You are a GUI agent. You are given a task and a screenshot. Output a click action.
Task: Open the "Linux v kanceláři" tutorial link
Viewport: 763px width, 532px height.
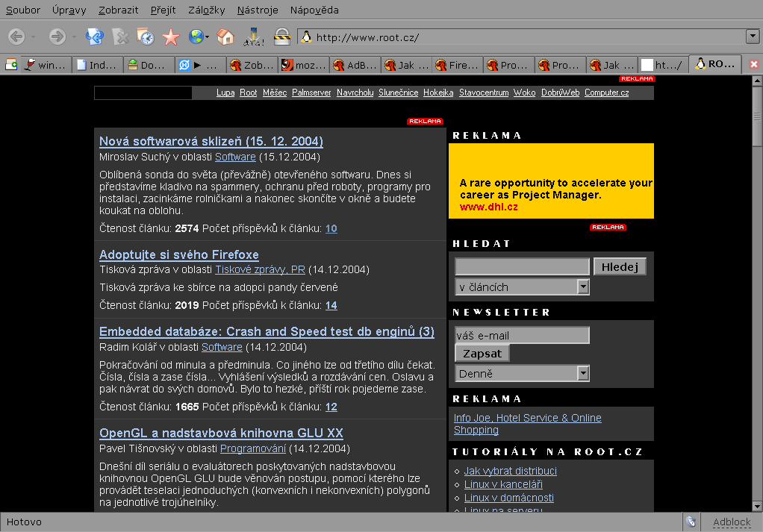coord(503,484)
